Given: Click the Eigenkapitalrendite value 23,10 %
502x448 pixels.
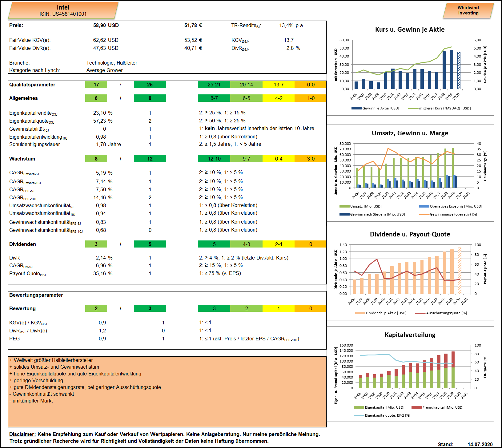Looking at the screenshot, I should (103, 113).
